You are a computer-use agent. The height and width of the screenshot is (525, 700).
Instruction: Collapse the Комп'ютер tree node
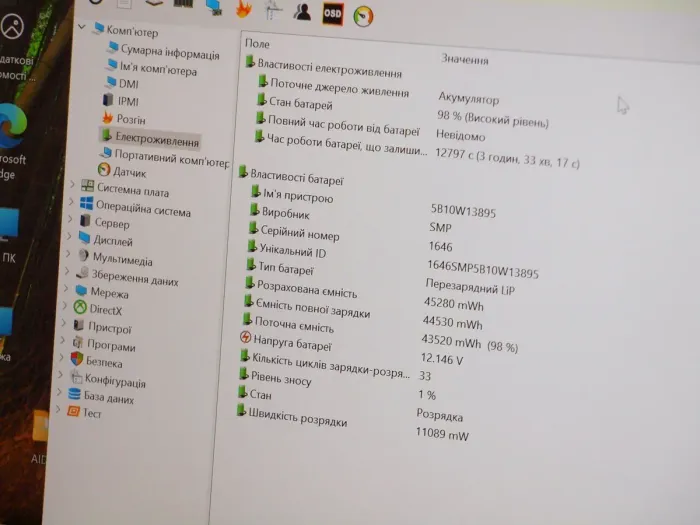[82, 27]
